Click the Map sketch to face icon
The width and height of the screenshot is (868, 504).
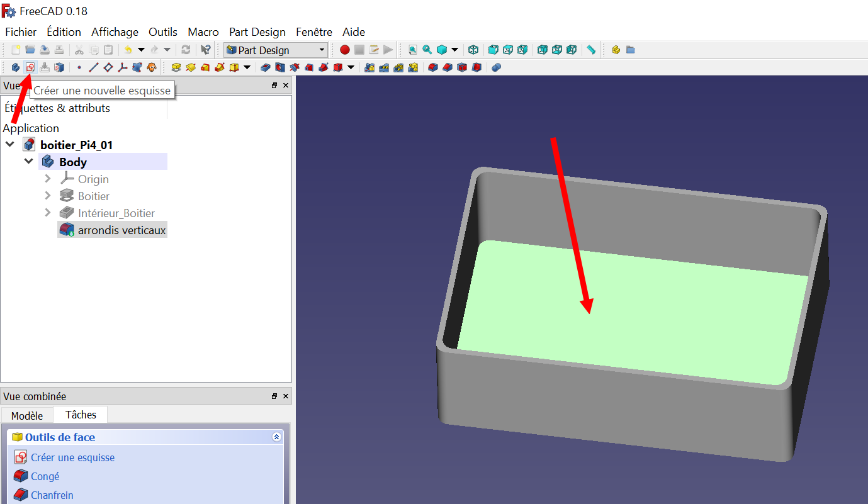tap(59, 67)
